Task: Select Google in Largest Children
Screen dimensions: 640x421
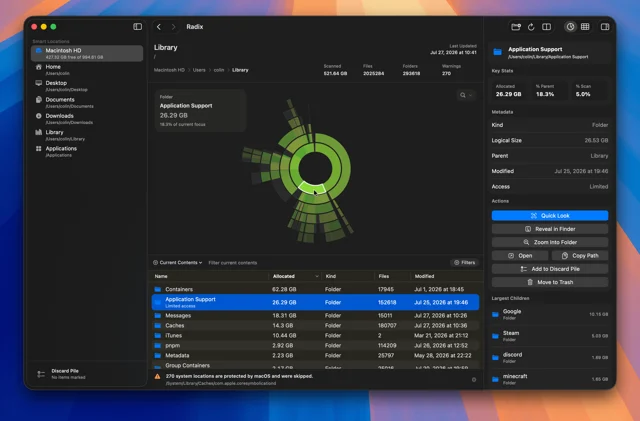Action: point(550,314)
